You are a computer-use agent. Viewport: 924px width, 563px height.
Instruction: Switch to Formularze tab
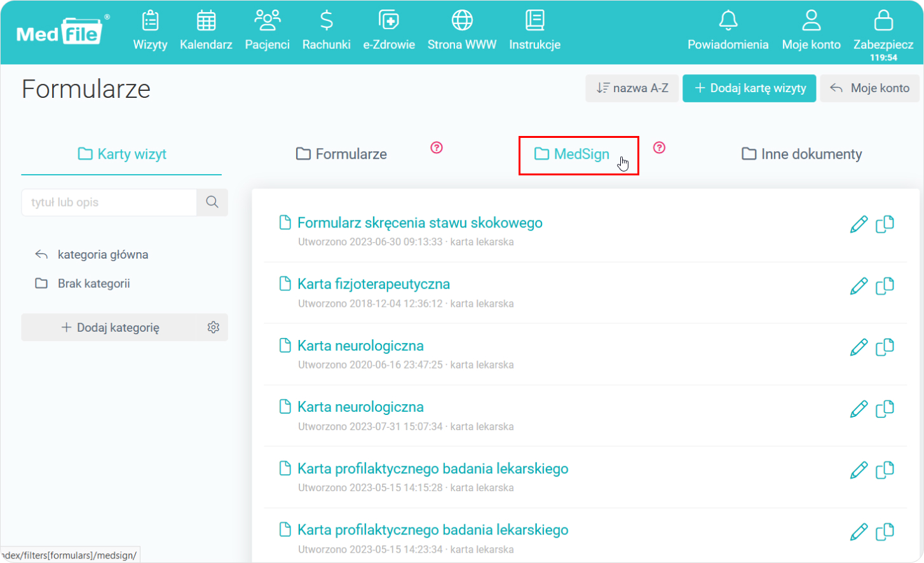341,154
